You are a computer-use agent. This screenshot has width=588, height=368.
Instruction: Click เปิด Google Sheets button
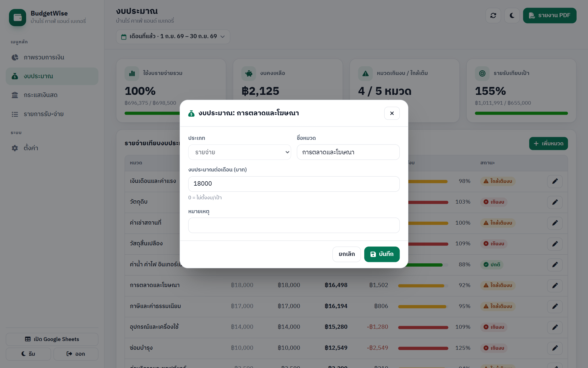tap(52, 339)
